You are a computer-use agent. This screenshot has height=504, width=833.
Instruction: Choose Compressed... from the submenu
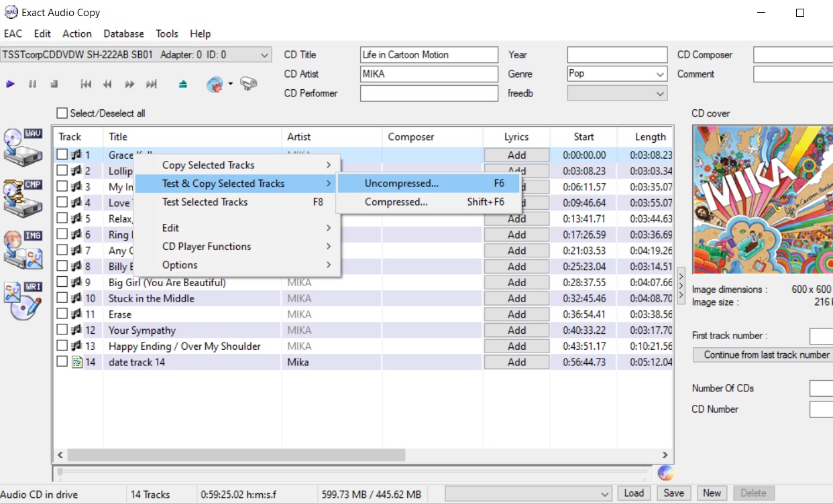(x=428, y=202)
